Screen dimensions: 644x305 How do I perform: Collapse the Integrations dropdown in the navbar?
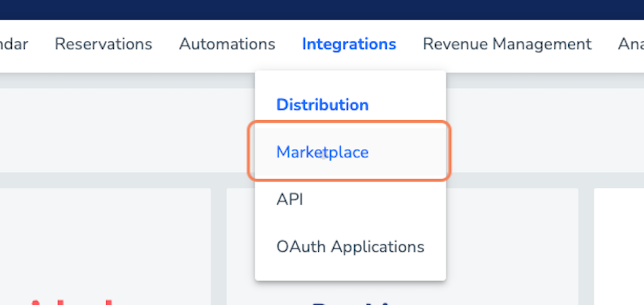coord(349,44)
